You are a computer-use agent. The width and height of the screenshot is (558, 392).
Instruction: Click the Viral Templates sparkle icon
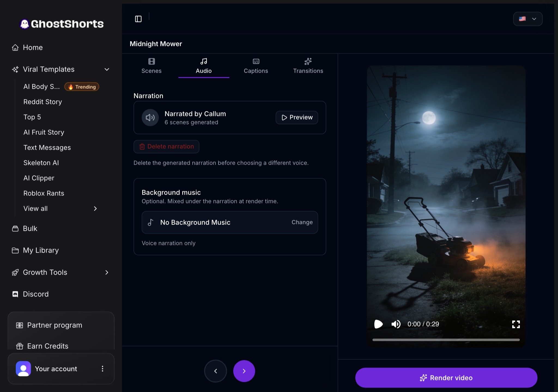tap(15, 69)
